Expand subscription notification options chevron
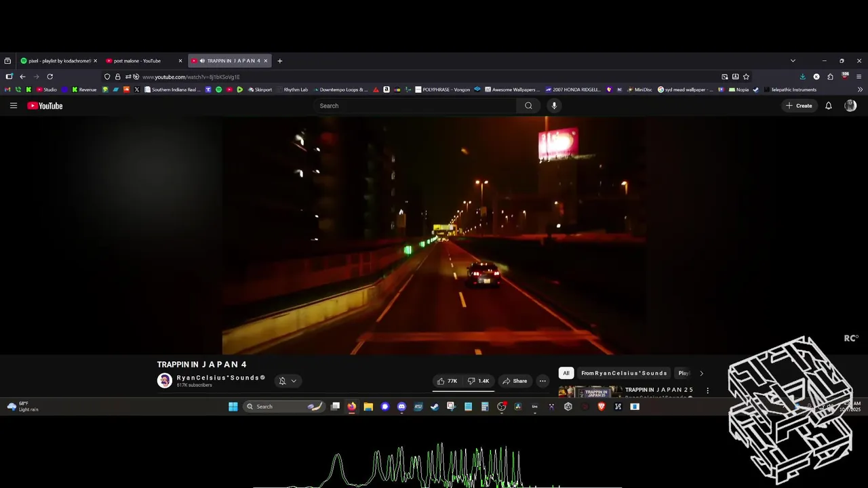The width and height of the screenshot is (868, 488). tap(294, 381)
